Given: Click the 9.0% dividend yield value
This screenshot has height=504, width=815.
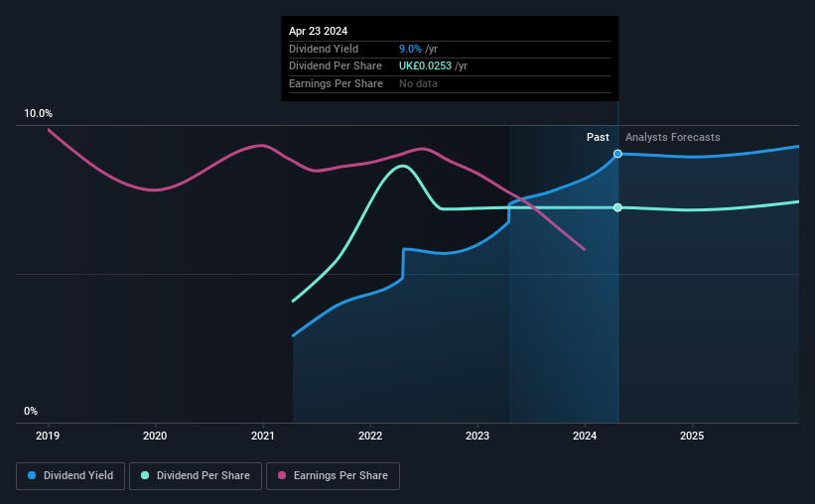Looking at the screenshot, I should click(x=410, y=49).
